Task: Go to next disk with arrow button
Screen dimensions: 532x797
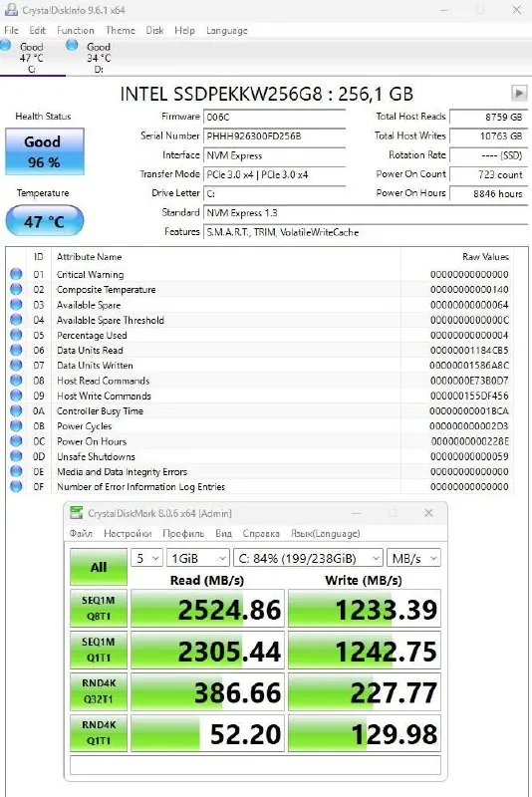Action: coord(518,94)
